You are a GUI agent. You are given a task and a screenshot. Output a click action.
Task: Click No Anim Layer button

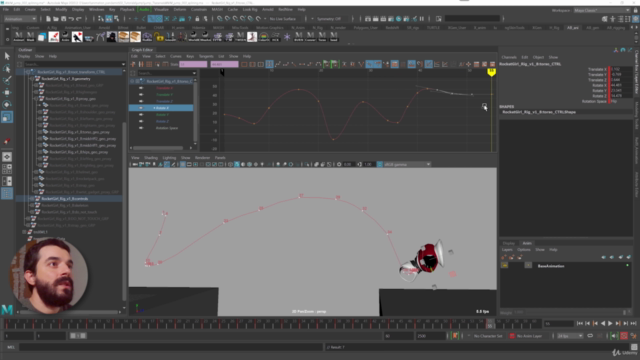(529, 336)
